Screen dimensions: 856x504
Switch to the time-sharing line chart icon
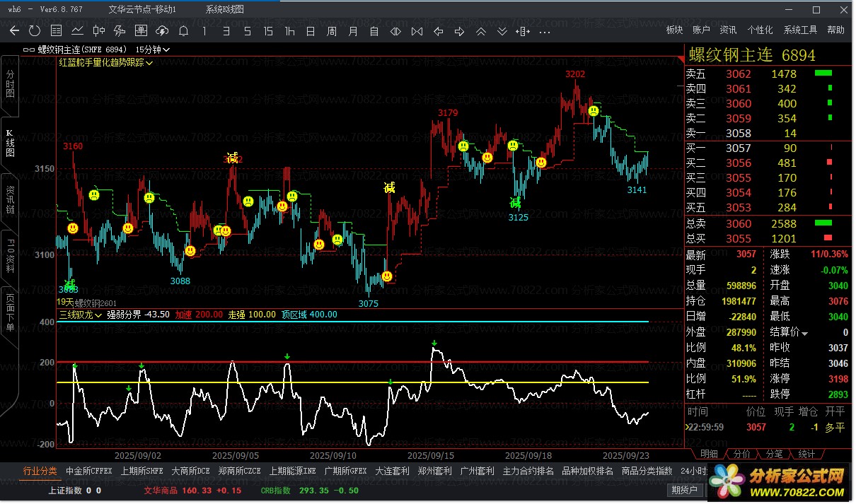tap(77, 31)
